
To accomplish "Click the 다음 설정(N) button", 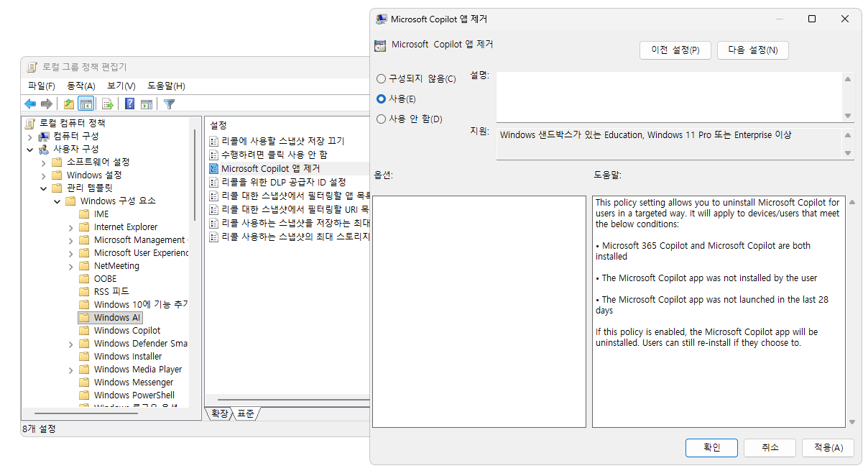I will click(752, 50).
